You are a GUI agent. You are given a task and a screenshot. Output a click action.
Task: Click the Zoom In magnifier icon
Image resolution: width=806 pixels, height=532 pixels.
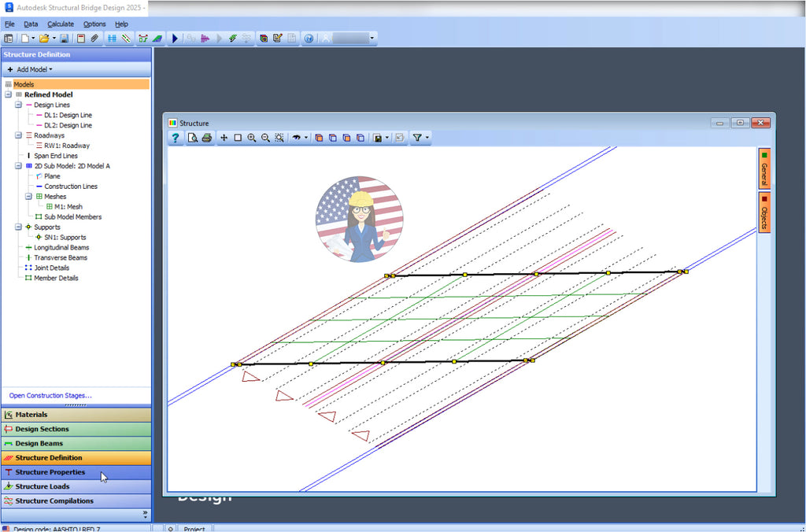pyautogui.click(x=252, y=138)
